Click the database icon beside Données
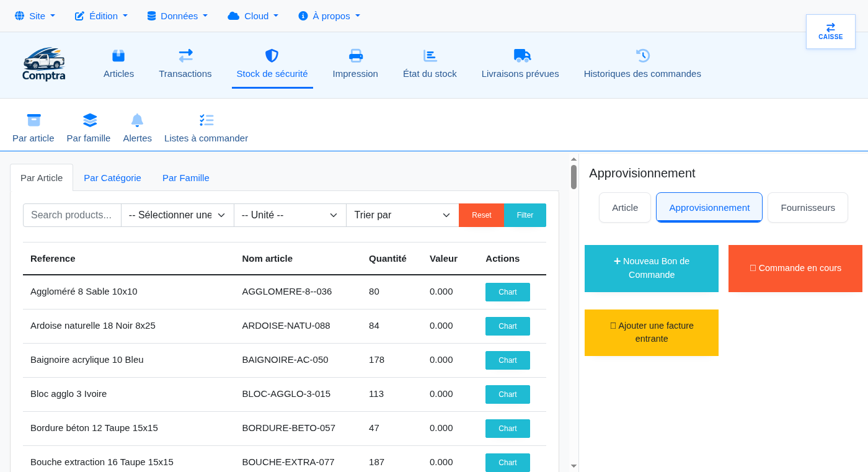This screenshot has width=868, height=472. tap(151, 16)
